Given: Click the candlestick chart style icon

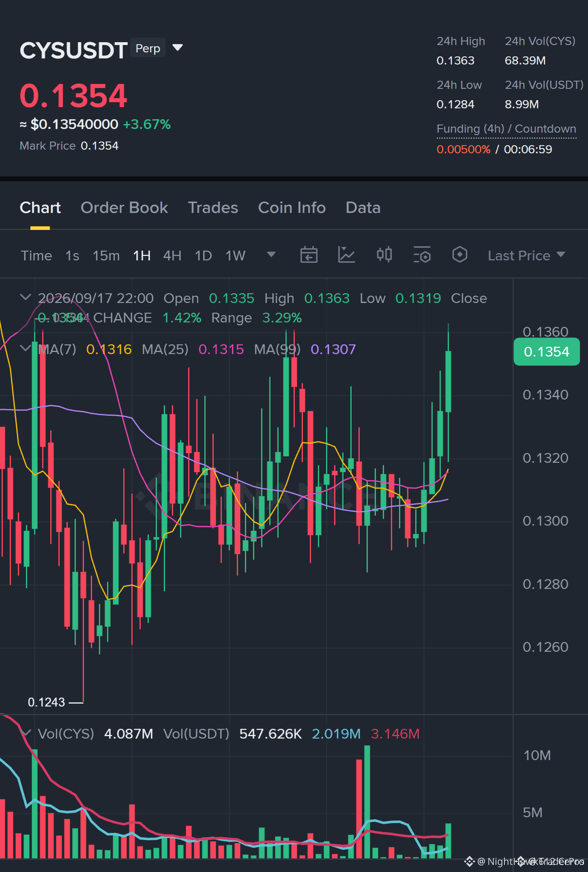Looking at the screenshot, I should point(384,255).
